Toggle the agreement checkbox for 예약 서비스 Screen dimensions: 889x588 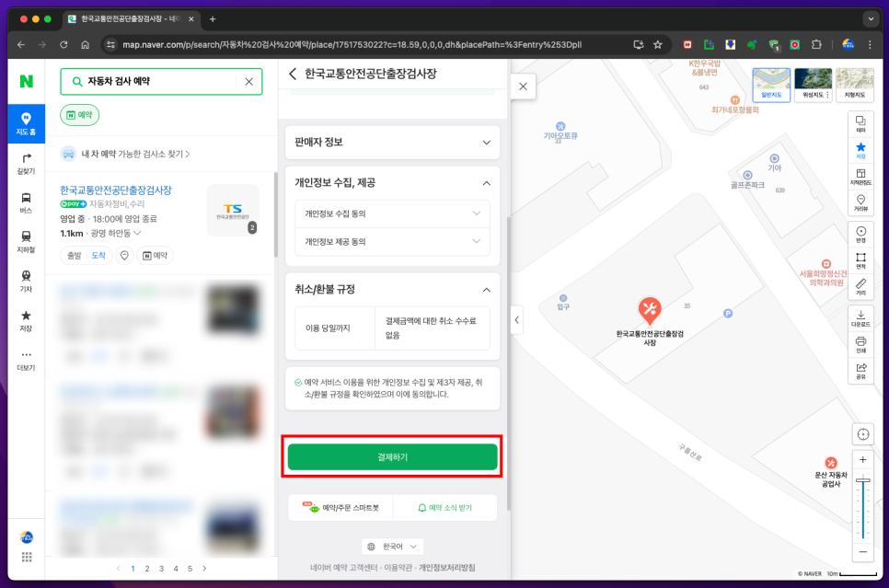point(298,383)
